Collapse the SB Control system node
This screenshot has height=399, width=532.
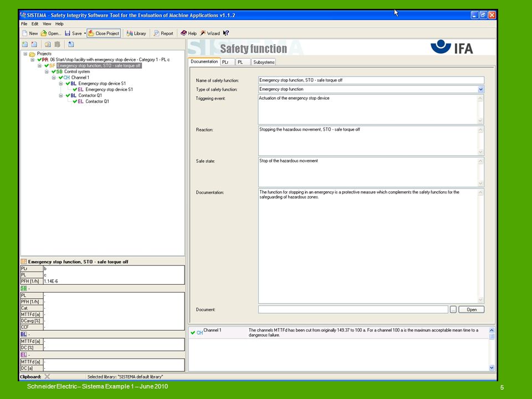click(x=47, y=71)
